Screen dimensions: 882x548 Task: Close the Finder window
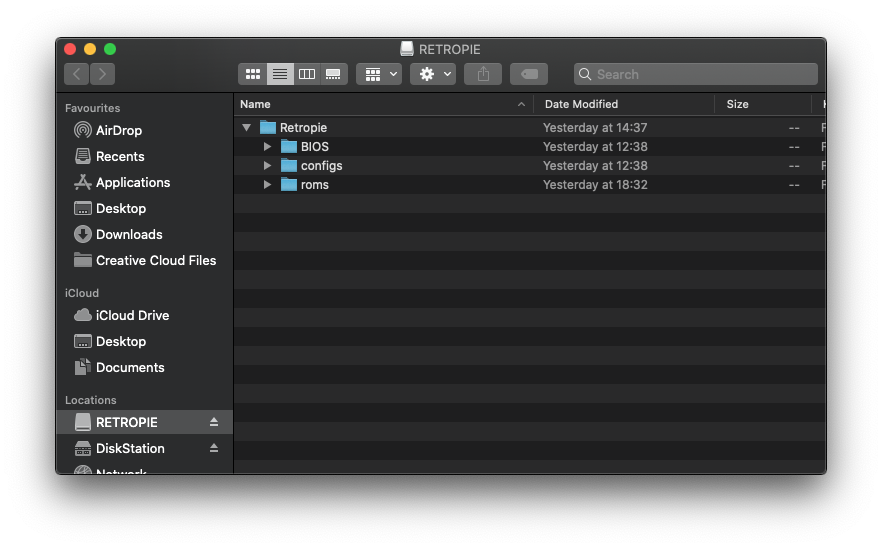(70, 49)
